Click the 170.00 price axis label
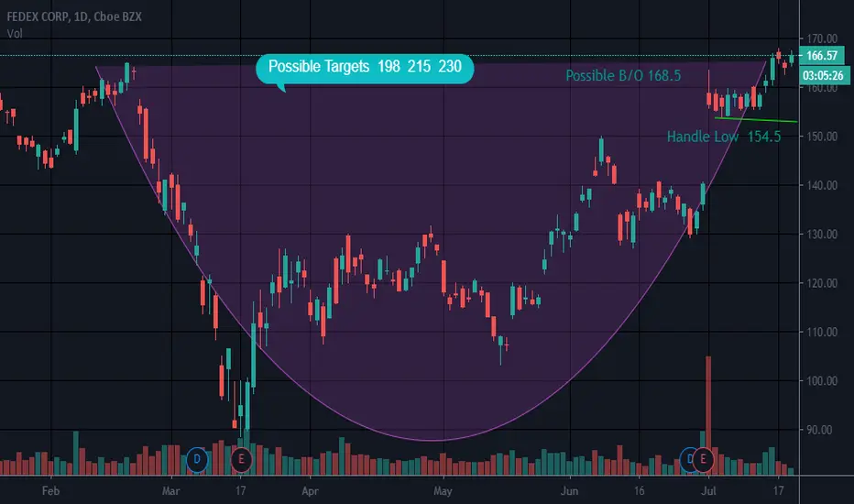The image size is (854, 504). [x=822, y=38]
